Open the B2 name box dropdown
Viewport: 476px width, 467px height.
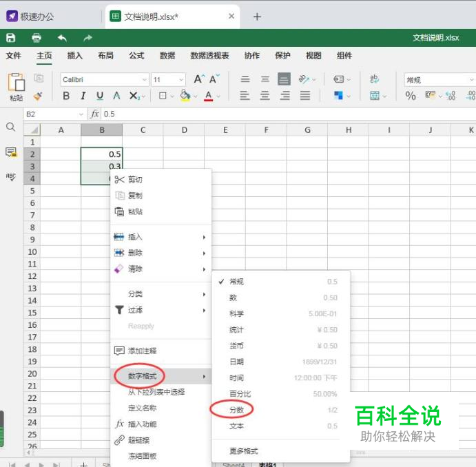(x=81, y=114)
